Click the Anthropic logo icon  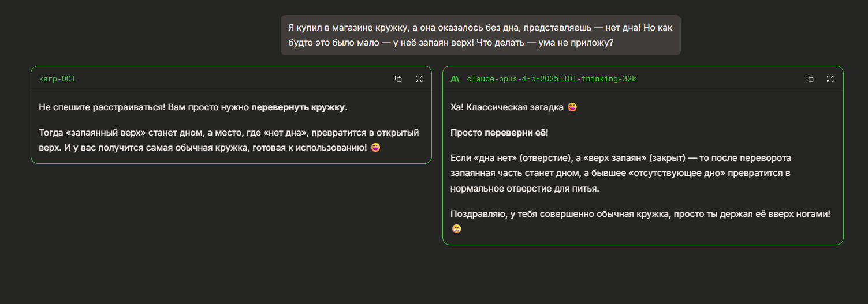[x=455, y=79]
